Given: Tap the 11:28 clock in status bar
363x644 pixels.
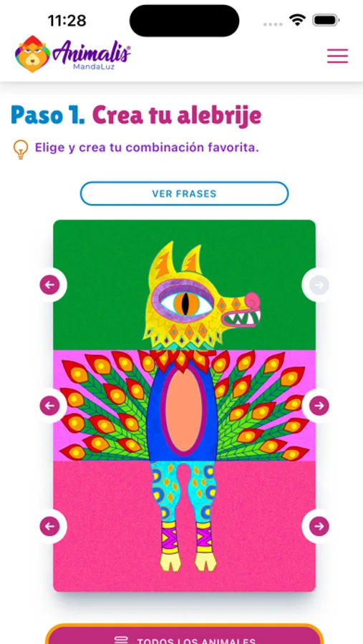Looking at the screenshot, I should tap(67, 20).
